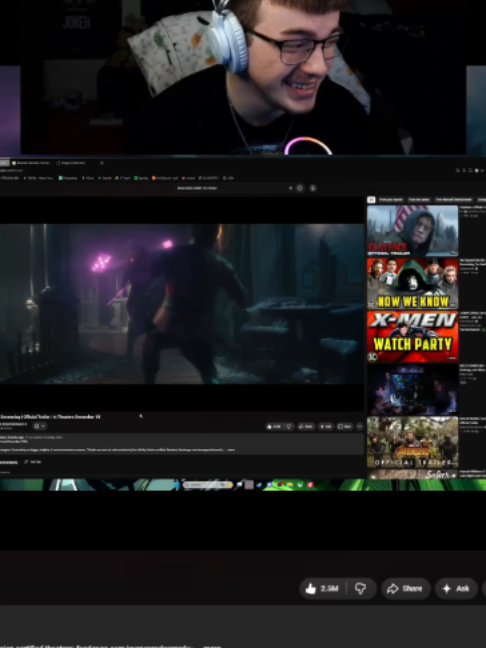The height and width of the screenshot is (648, 486).
Task: Open the small Share button under the video
Action: 306,426
